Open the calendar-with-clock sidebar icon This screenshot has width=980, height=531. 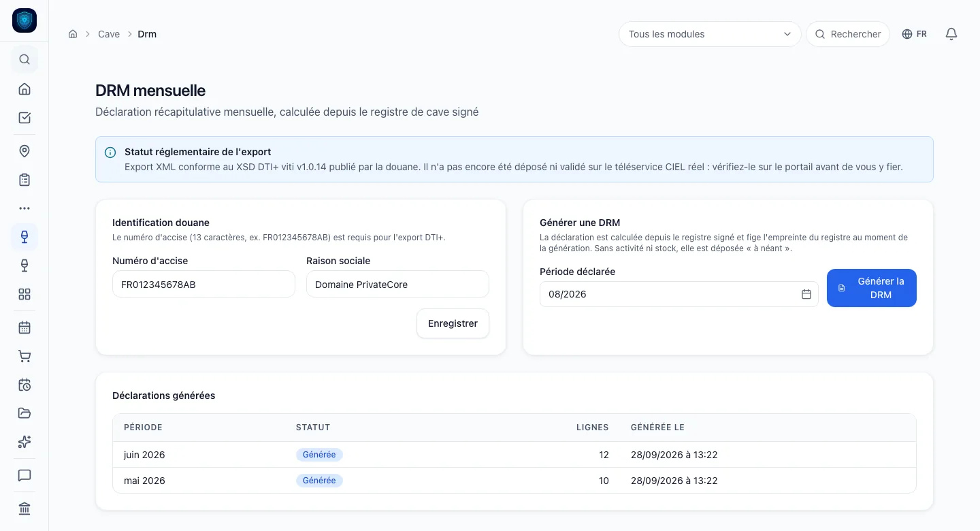[x=24, y=385]
